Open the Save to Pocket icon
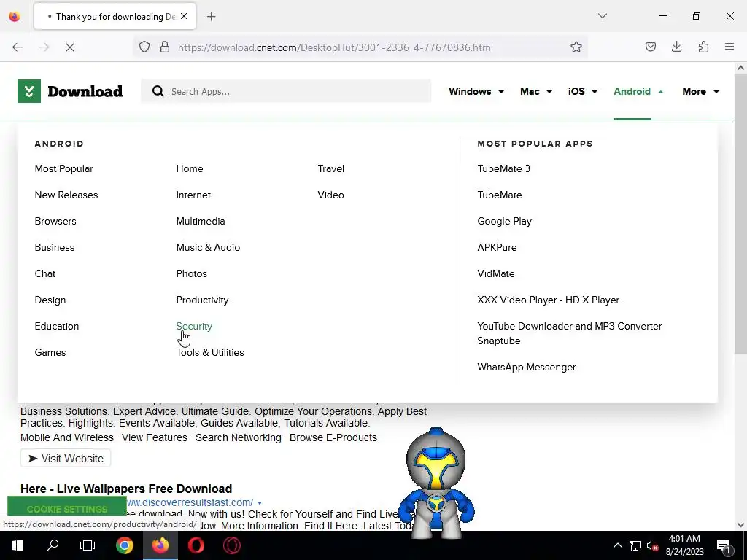Image resolution: width=747 pixels, height=560 pixels. point(650,47)
